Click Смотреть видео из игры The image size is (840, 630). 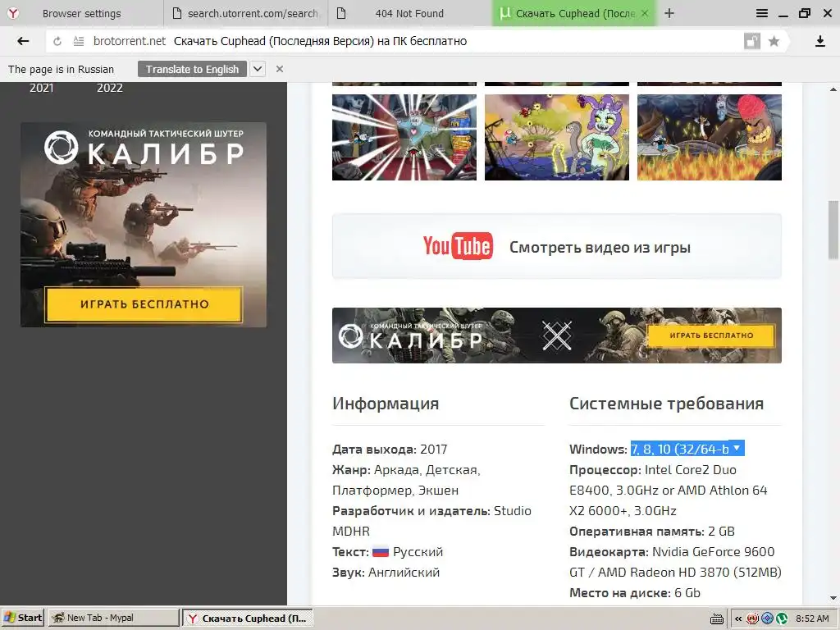[600, 248]
